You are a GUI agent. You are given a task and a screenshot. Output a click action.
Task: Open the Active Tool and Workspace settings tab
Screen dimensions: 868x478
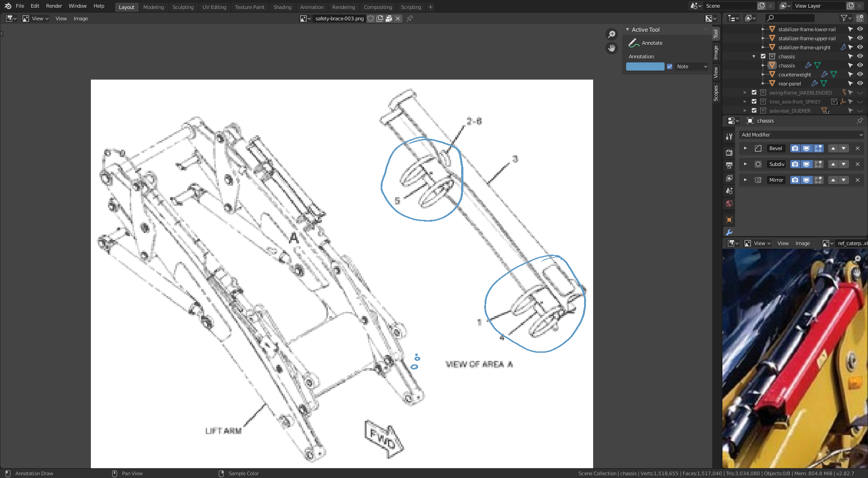click(x=729, y=137)
